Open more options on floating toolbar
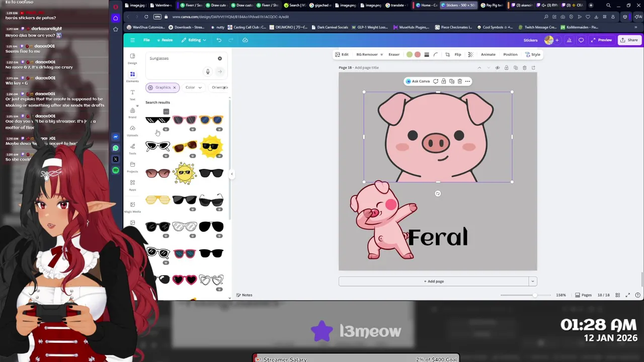Viewport: 644px width, 362px height. point(467,81)
